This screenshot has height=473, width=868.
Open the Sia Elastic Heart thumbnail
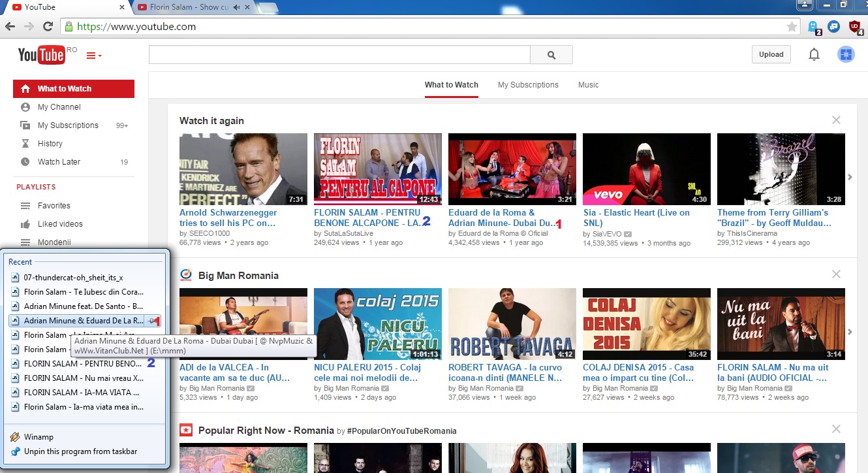click(x=647, y=169)
